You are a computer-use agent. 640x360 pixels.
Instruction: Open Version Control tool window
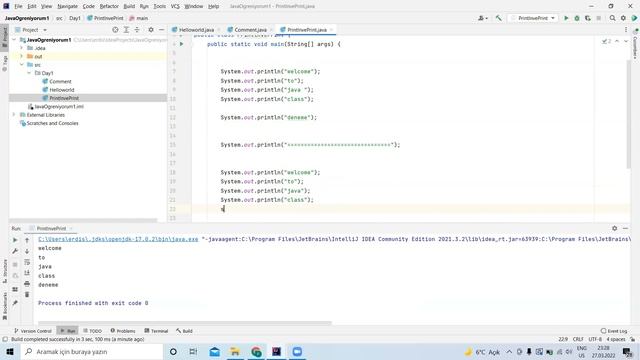point(33,331)
